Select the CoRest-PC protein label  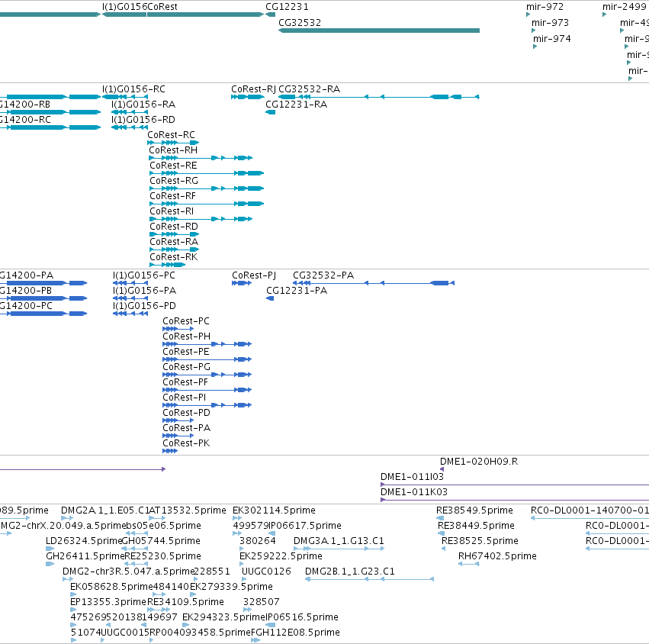[186, 321]
